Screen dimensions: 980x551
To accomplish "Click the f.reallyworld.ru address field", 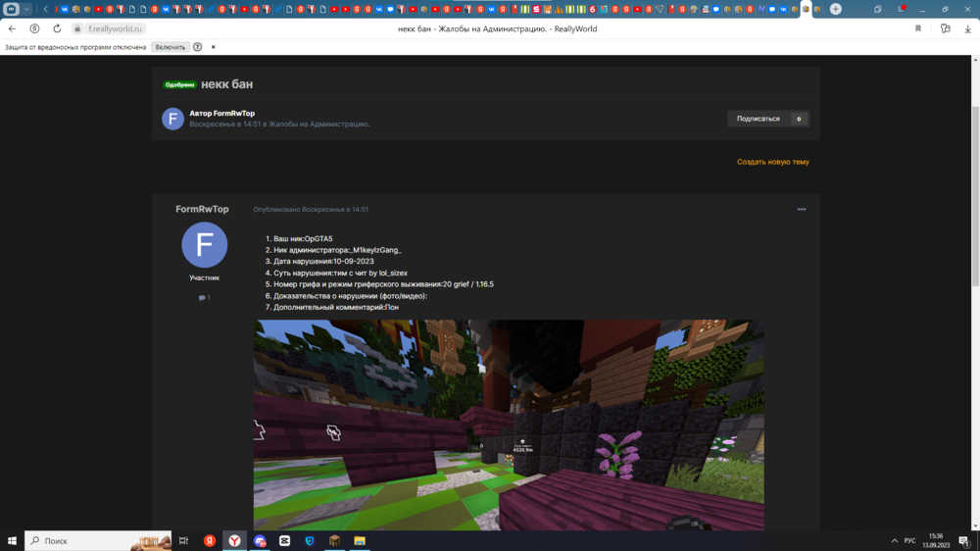I will (x=115, y=28).
